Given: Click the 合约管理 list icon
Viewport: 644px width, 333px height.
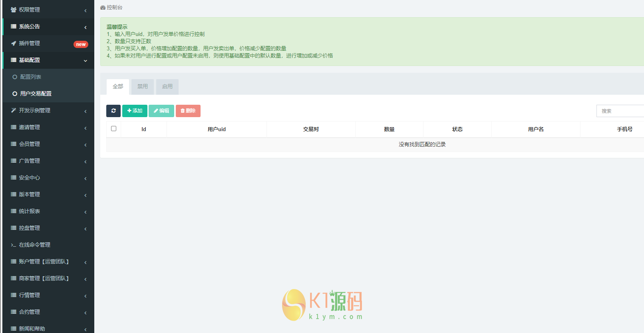Looking at the screenshot, I should click(x=14, y=312).
